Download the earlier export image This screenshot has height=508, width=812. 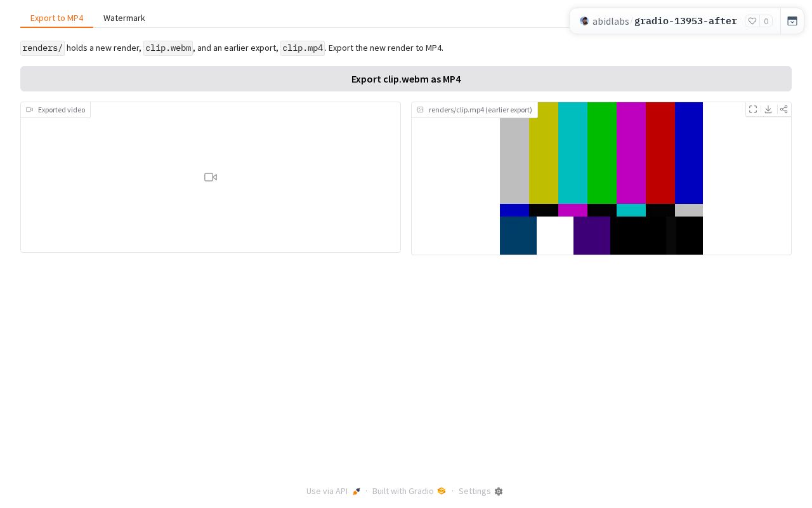tap(768, 109)
